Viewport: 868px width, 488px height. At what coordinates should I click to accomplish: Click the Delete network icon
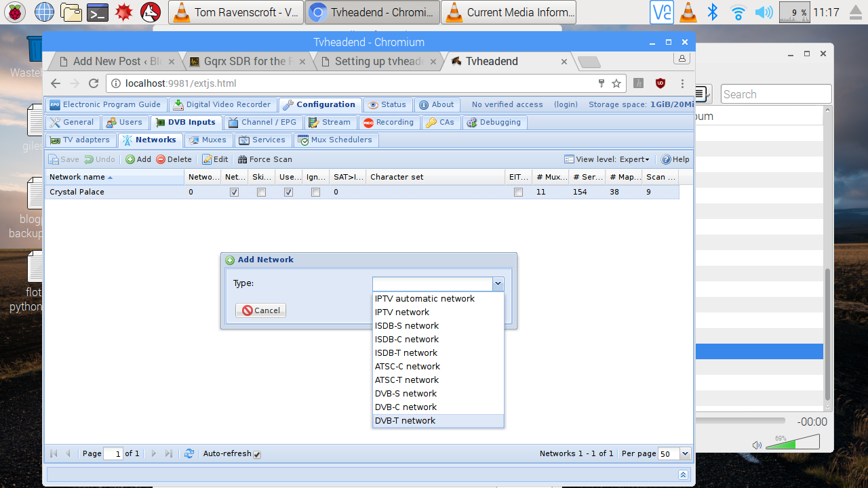(x=161, y=159)
